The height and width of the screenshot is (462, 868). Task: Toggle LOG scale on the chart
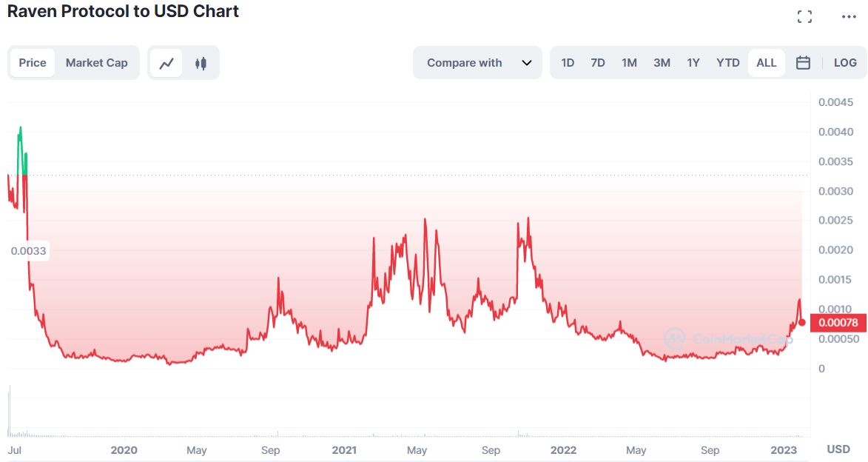845,63
